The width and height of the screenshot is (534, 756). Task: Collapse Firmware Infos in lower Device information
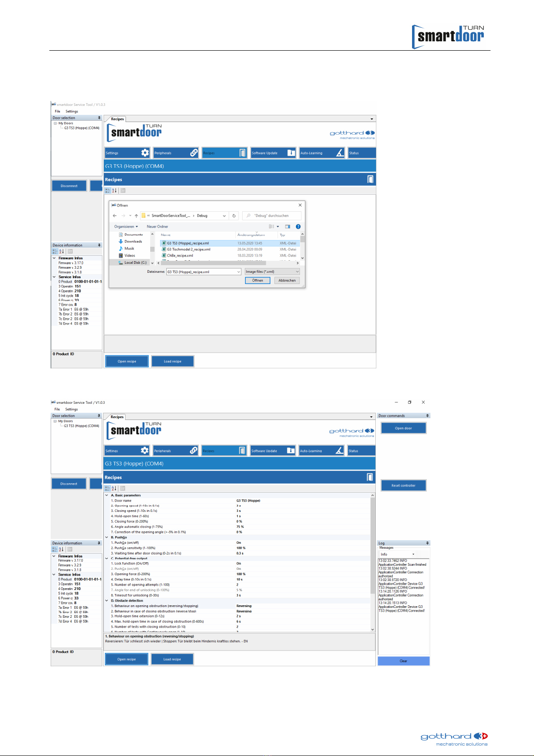[x=54, y=556]
